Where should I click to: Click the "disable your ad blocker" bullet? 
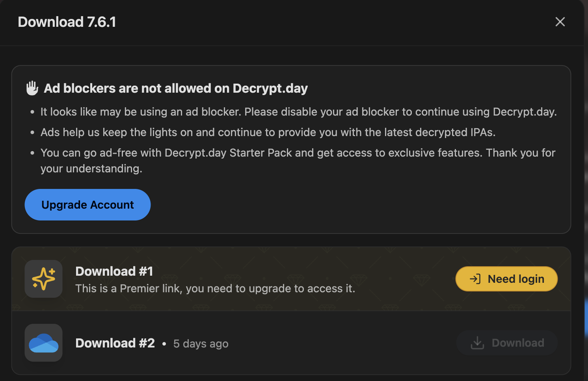[298, 112]
